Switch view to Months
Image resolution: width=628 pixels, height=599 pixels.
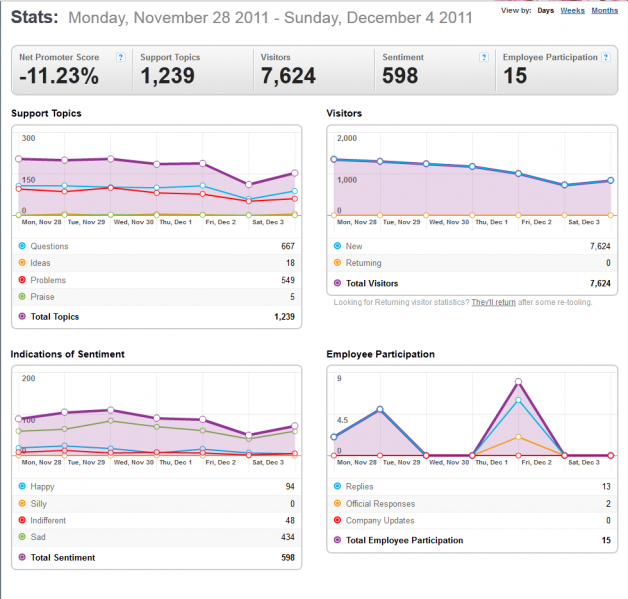coord(605,10)
